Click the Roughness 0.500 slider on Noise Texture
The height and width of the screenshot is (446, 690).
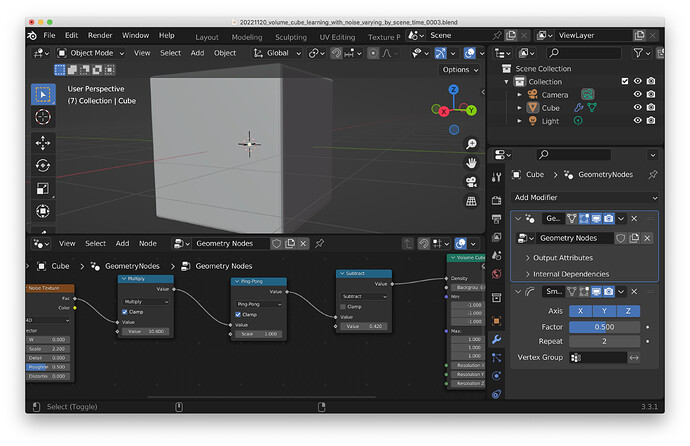coord(48,367)
